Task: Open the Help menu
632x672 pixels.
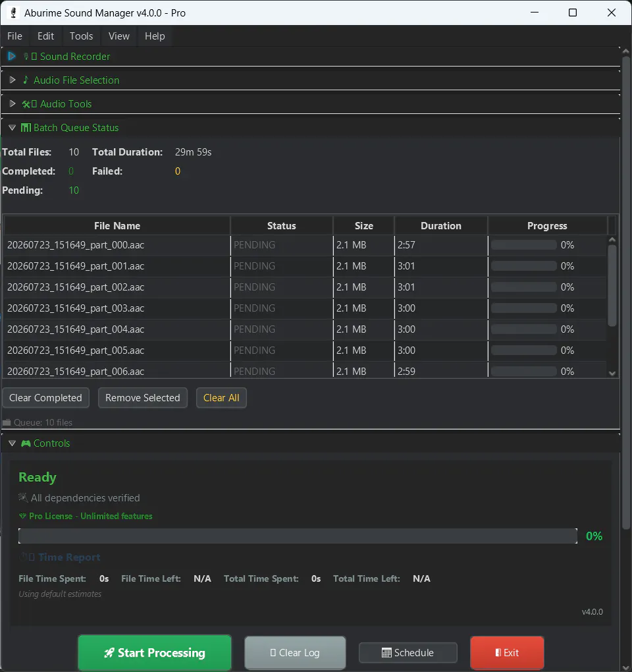Action: [x=155, y=36]
